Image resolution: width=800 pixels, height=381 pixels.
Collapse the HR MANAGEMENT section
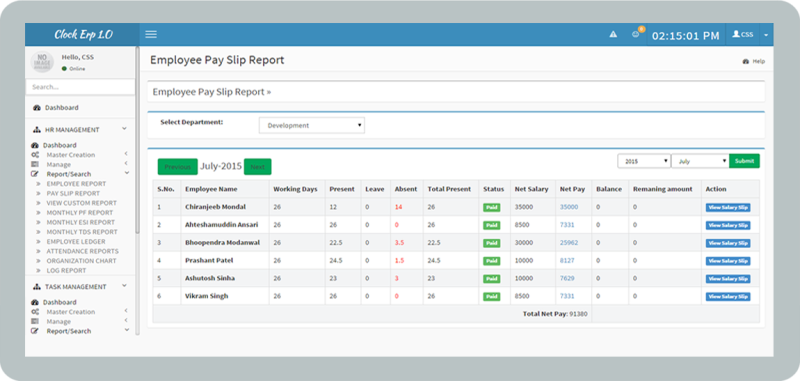tap(81, 130)
